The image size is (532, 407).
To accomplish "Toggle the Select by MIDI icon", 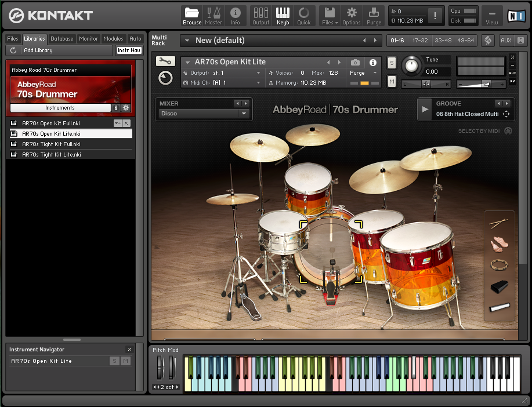I will pos(508,131).
